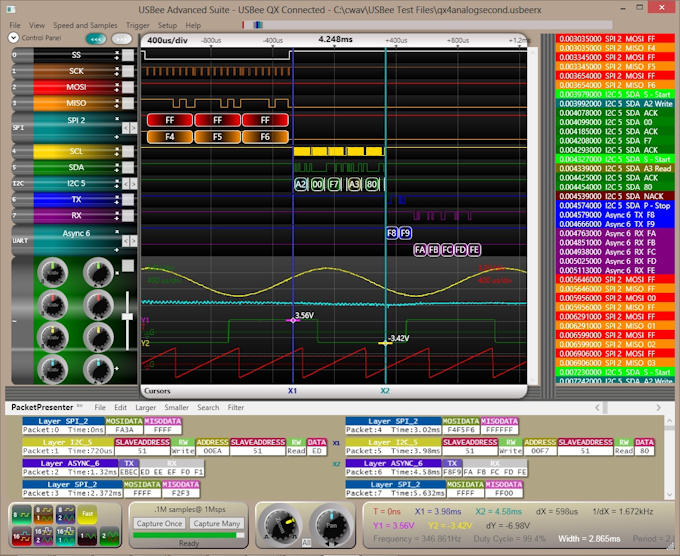Click the green capture progress bar

point(189,535)
